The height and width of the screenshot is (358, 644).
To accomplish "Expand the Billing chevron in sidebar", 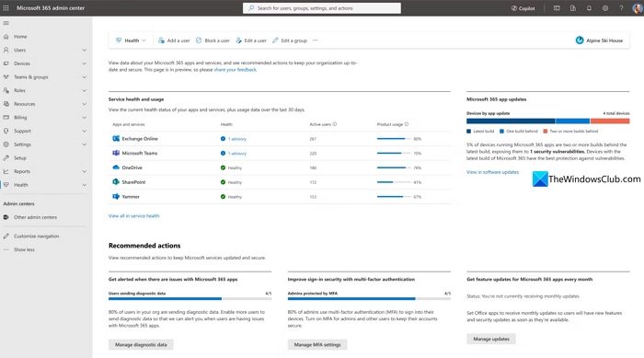I will point(85,118).
